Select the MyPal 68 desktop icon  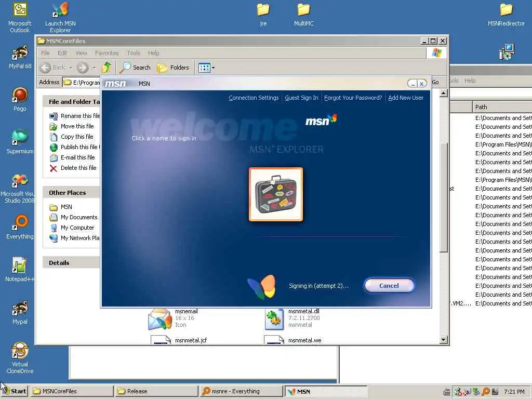tap(20, 57)
